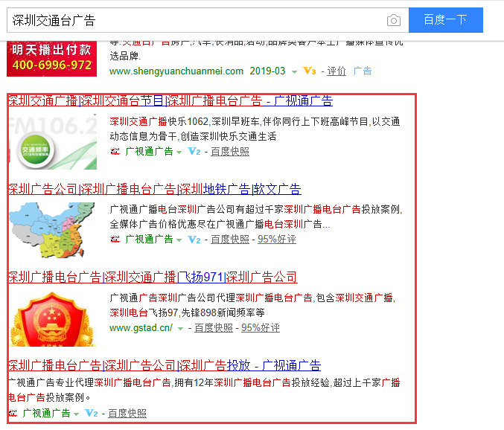Screen dimensions: 504x430
Task: Open result titled 深圳交通广播|深圳交通台节目
Action: point(170,101)
